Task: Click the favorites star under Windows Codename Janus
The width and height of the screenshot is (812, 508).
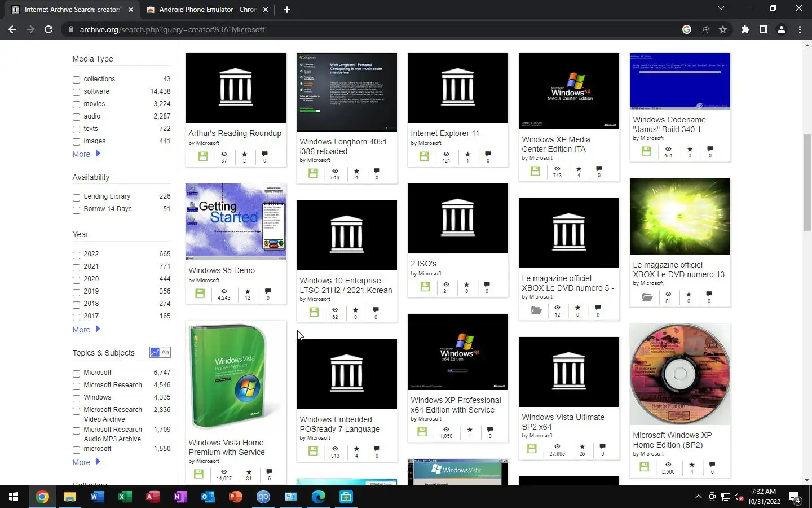Action: pyautogui.click(x=690, y=149)
